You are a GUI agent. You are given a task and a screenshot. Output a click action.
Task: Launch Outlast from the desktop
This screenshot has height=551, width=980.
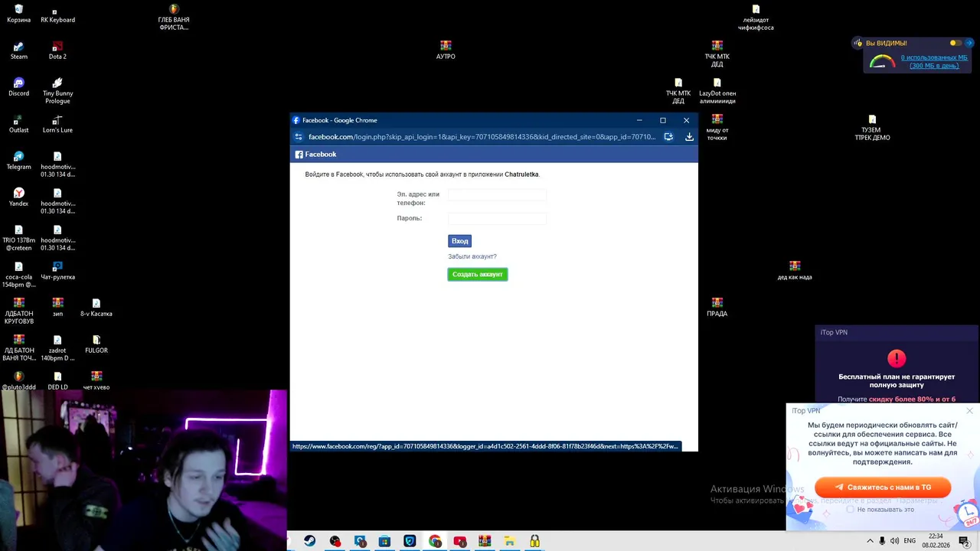pyautogui.click(x=18, y=124)
